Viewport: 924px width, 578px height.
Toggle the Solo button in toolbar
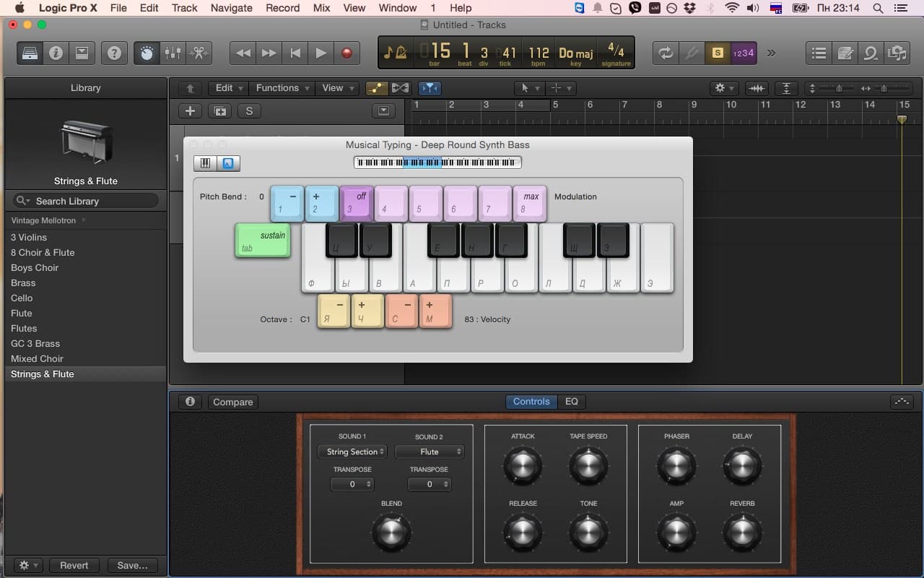point(717,53)
